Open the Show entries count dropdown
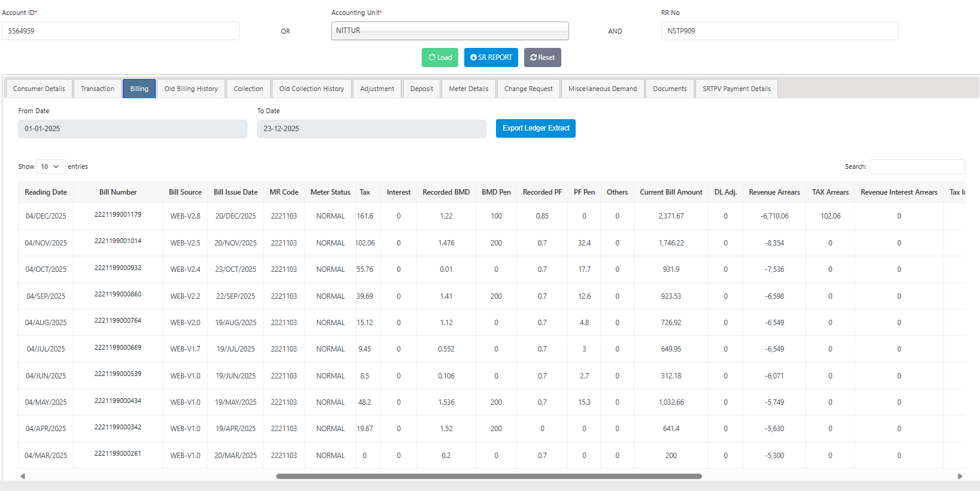980x491 pixels. 50,166
